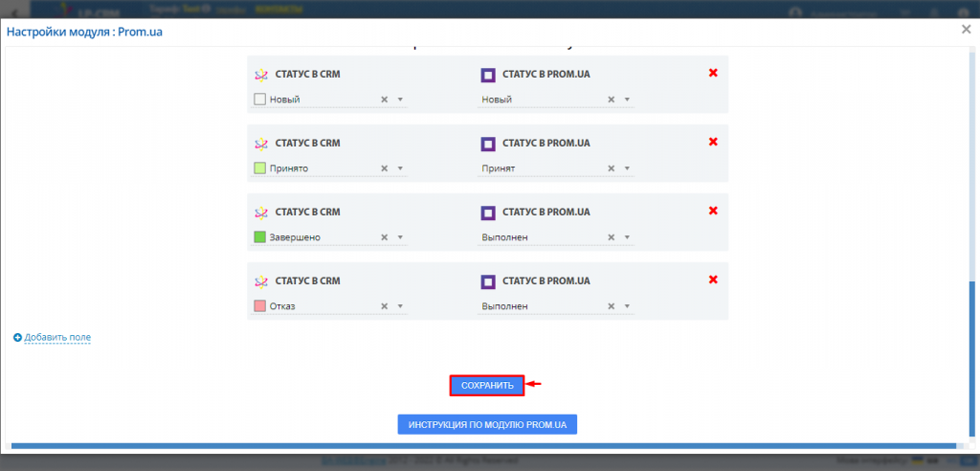Click the CRM logo icon in Завершено row

(x=261, y=213)
